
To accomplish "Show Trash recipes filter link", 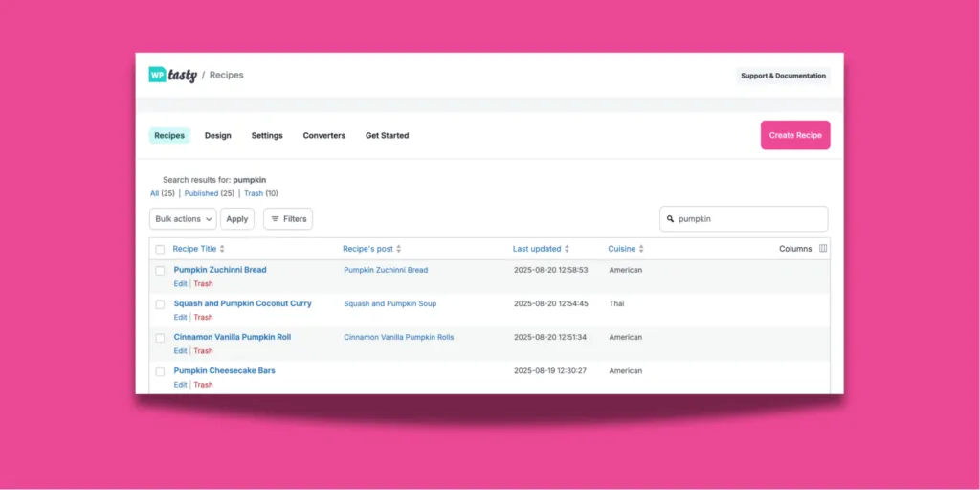I will pos(253,193).
